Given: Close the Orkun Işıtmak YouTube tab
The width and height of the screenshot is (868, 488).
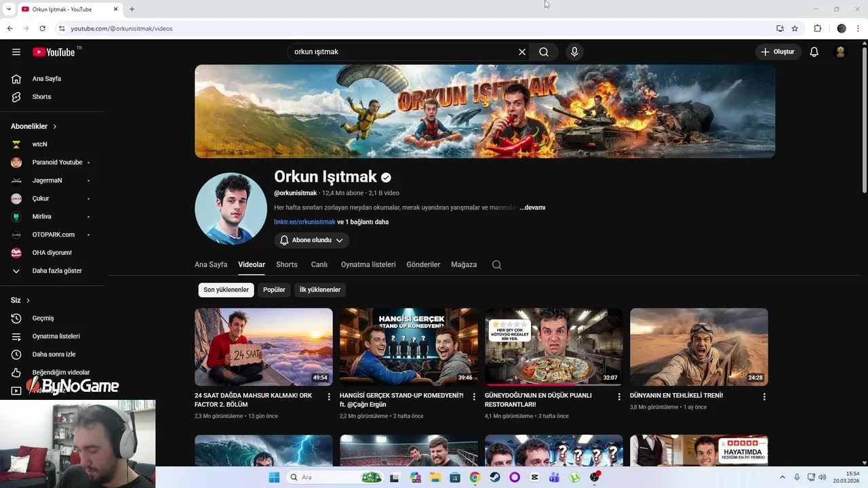Looking at the screenshot, I should (x=115, y=9).
